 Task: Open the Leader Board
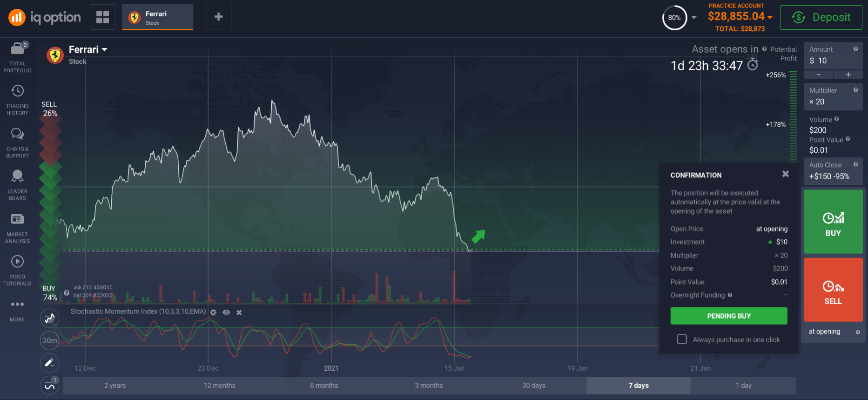click(18, 185)
